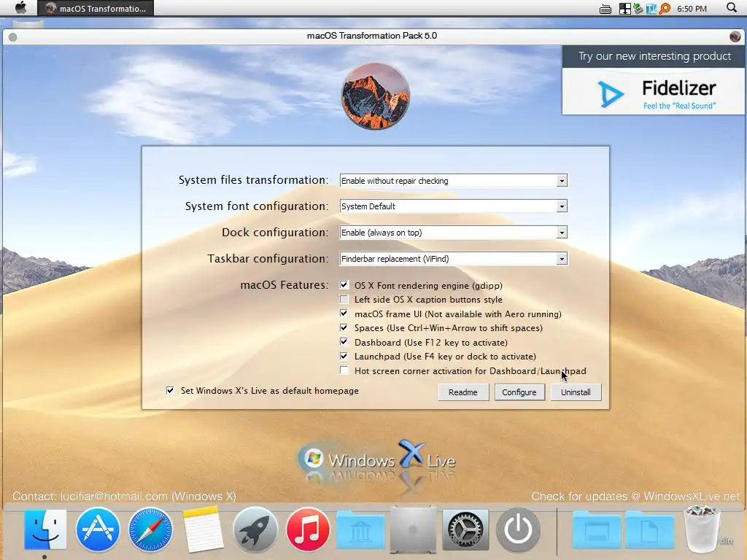Toggle the Spaces feature checkbox
747x560 pixels.
point(344,327)
